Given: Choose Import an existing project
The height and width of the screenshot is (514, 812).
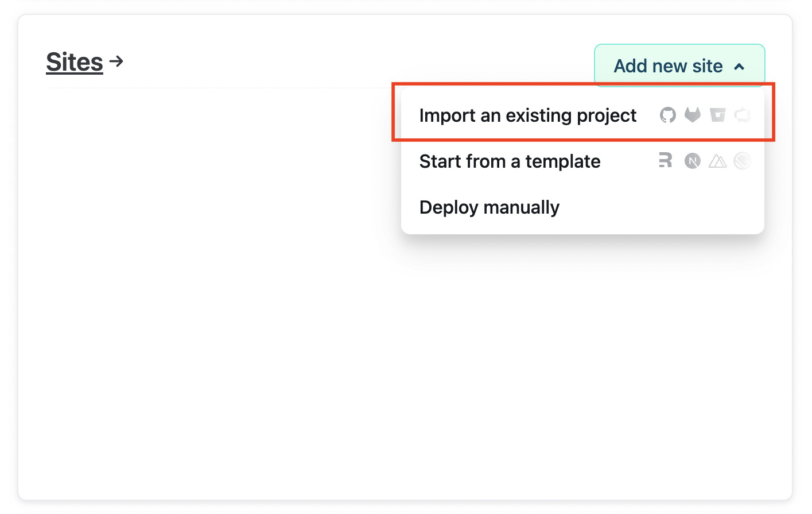Looking at the screenshot, I should coord(582,115).
